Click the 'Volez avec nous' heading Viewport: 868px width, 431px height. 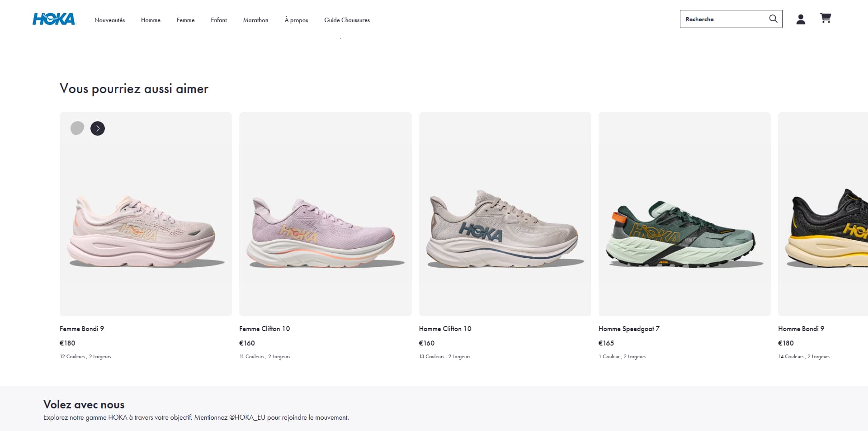[x=84, y=405]
